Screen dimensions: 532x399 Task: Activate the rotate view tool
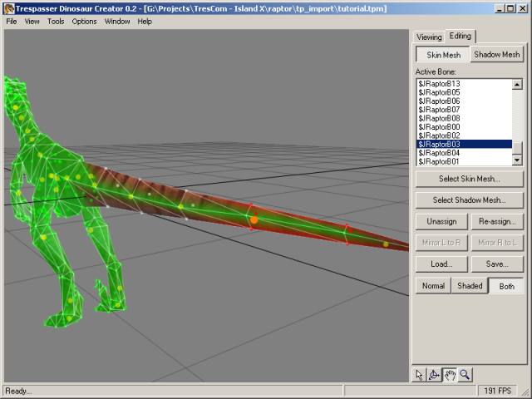434,375
